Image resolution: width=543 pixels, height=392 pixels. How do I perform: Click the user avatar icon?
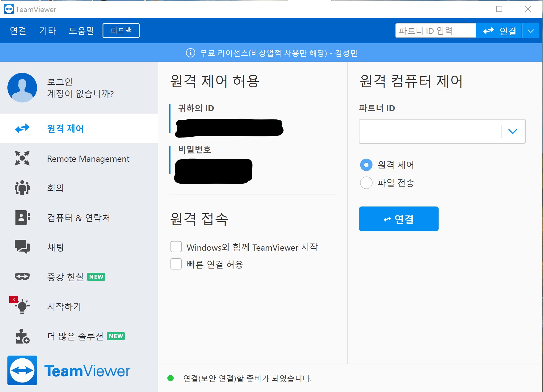tap(22, 88)
